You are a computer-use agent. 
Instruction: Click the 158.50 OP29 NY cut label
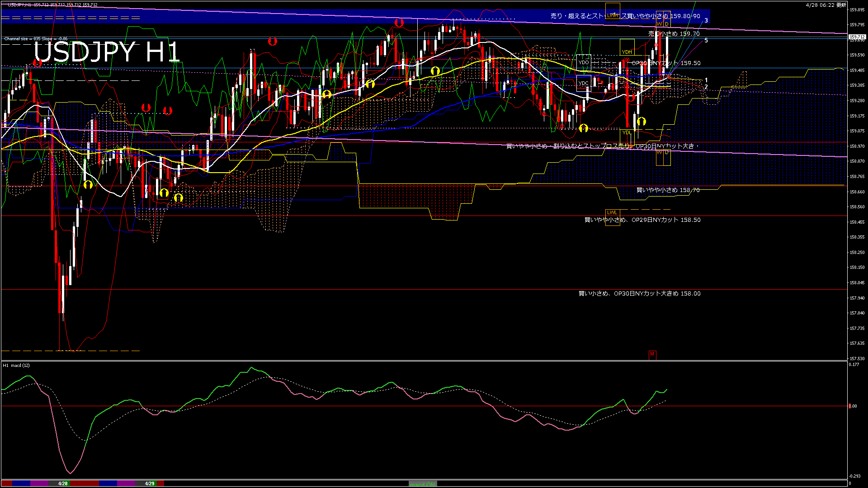642,220
